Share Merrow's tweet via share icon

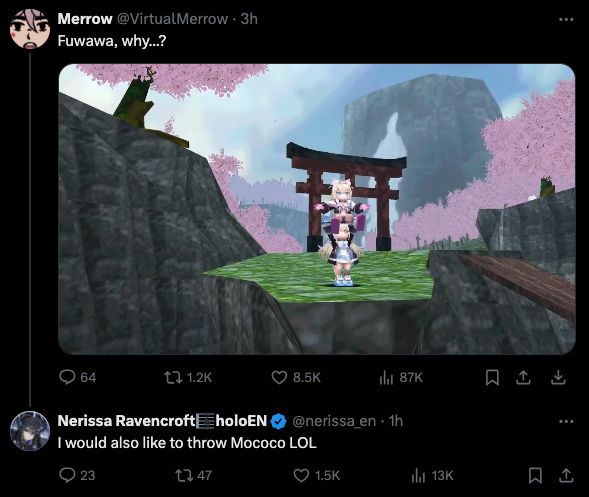coord(523,378)
